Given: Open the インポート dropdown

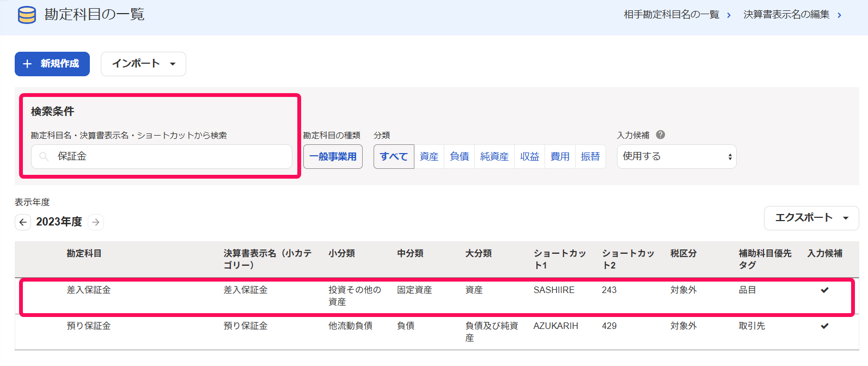Looking at the screenshot, I should tap(143, 64).
